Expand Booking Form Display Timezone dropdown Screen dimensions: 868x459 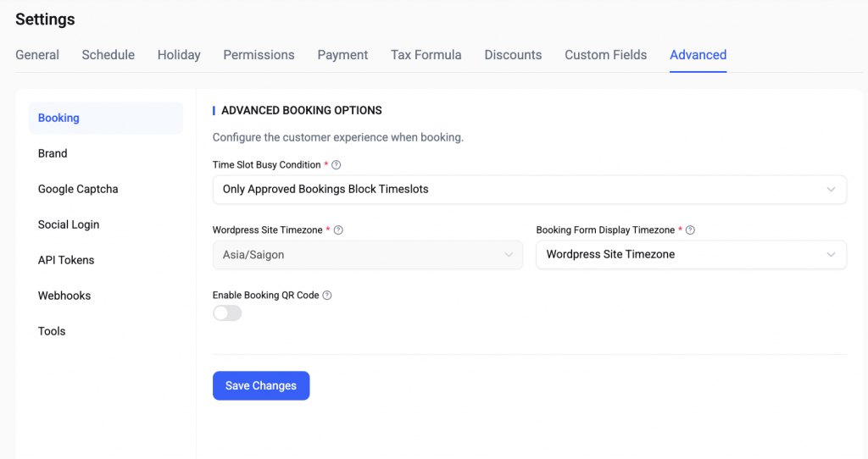pyautogui.click(x=691, y=255)
